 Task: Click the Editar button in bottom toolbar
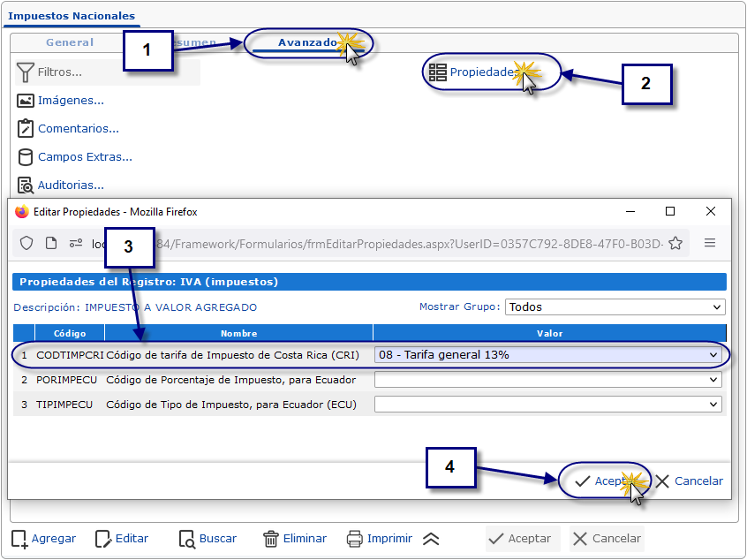pos(122,539)
